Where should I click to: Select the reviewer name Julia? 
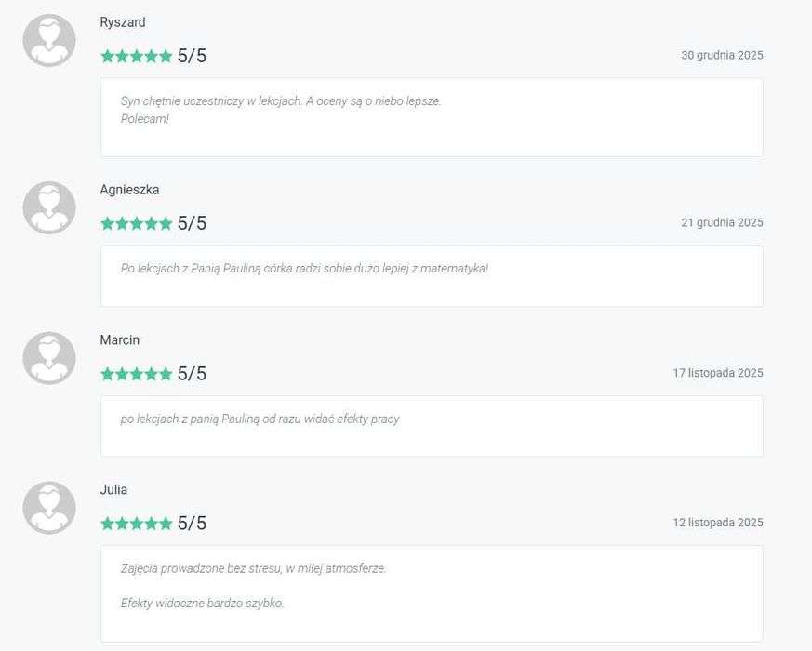(113, 490)
